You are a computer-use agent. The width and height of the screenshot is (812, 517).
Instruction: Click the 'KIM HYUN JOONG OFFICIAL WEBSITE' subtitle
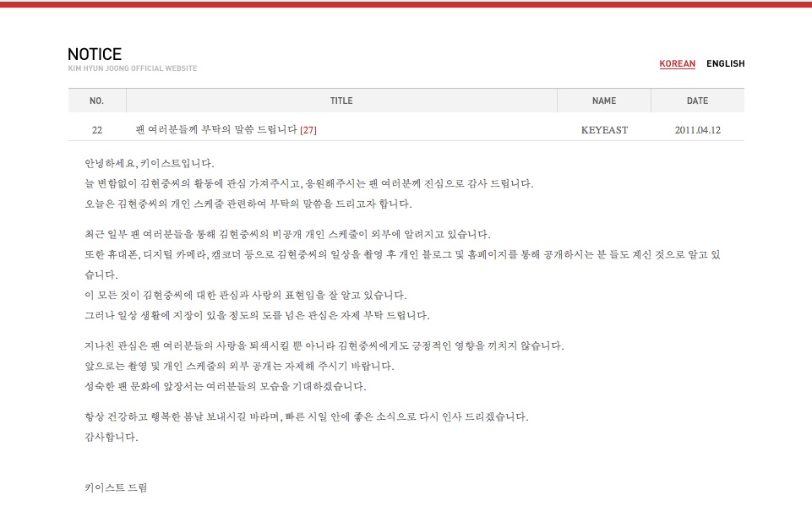pyautogui.click(x=133, y=68)
